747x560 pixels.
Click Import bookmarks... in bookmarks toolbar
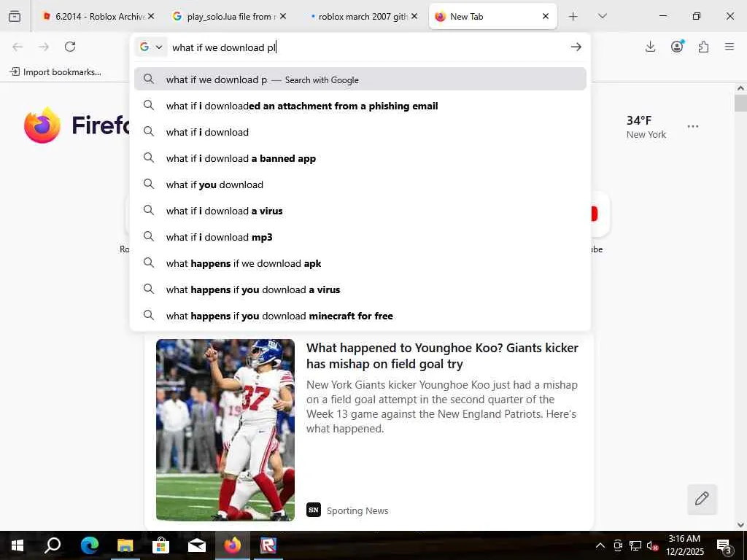tap(55, 72)
